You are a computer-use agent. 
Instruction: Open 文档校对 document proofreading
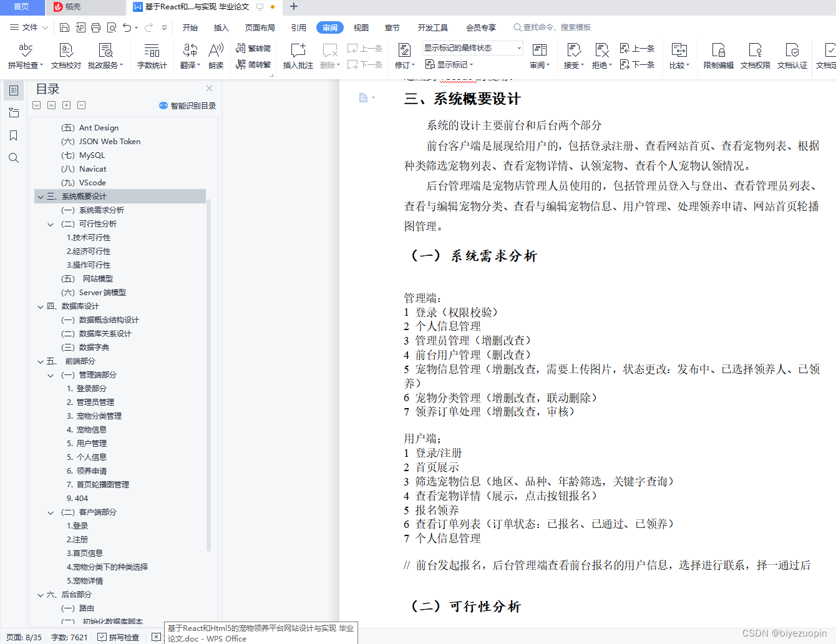point(66,56)
